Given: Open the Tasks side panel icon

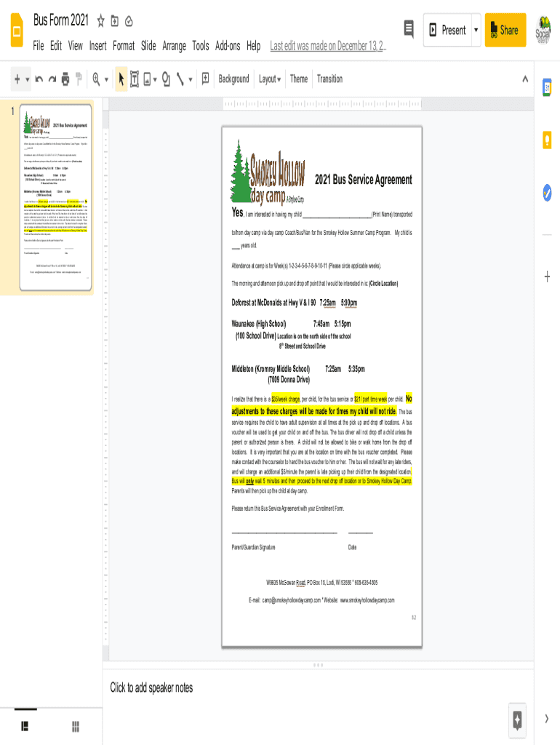Looking at the screenshot, I should click(x=546, y=192).
